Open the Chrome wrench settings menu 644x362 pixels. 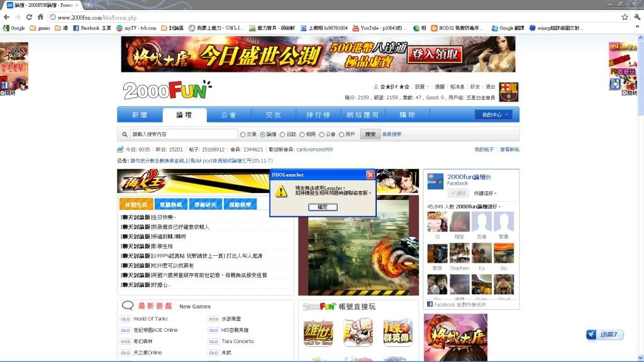point(636,17)
